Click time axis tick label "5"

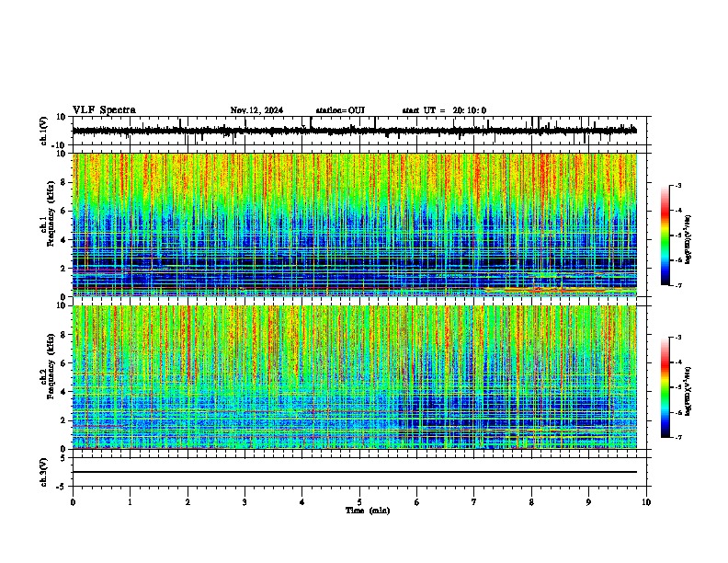pyautogui.click(x=359, y=502)
